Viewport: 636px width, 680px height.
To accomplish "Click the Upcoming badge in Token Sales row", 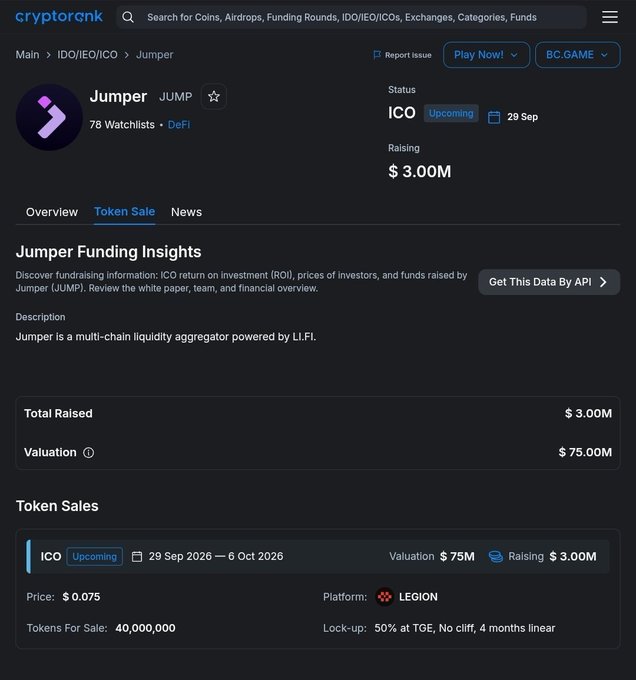I will coord(95,556).
